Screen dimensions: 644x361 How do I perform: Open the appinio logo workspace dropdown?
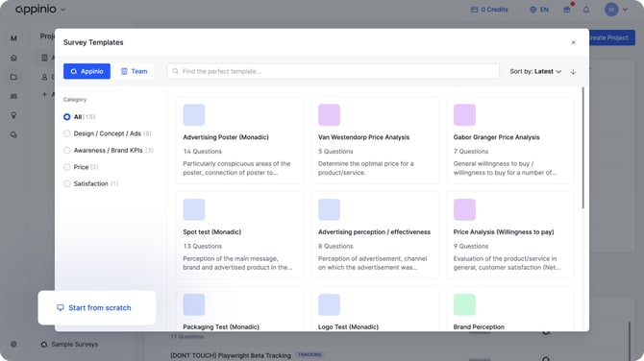pyautogui.click(x=40, y=9)
